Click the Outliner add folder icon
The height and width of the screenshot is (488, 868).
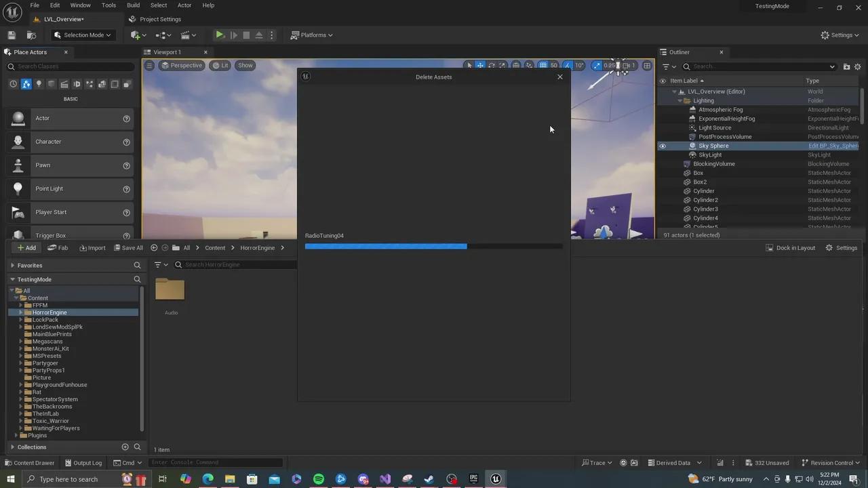tap(846, 66)
